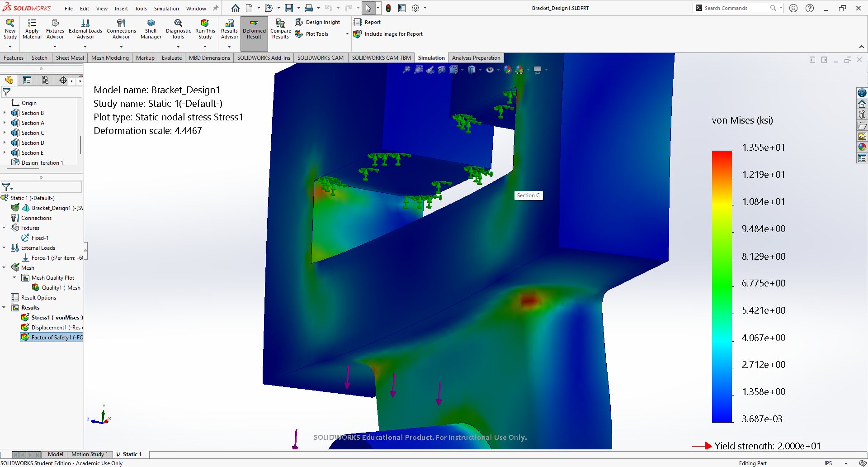Switch to the Motion Study 1 tab
The width and height of the screenshot is (868, 467).
point(90,454)
